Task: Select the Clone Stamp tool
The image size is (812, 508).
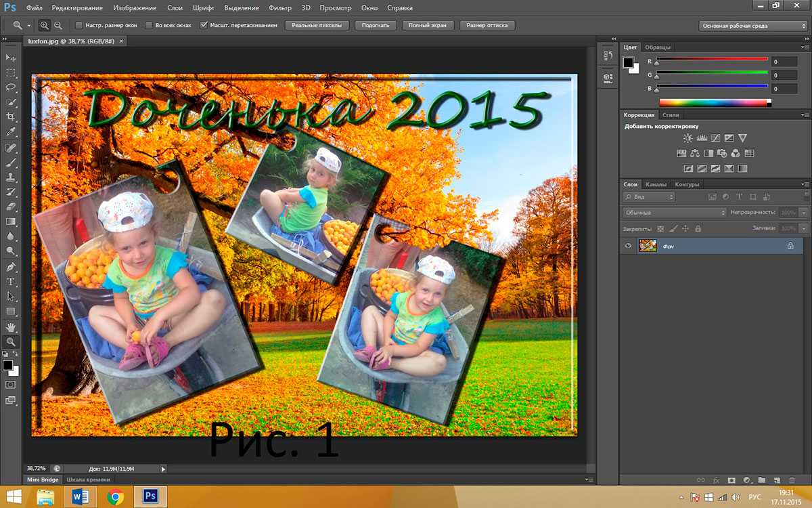Action: (x=11, y=177)
